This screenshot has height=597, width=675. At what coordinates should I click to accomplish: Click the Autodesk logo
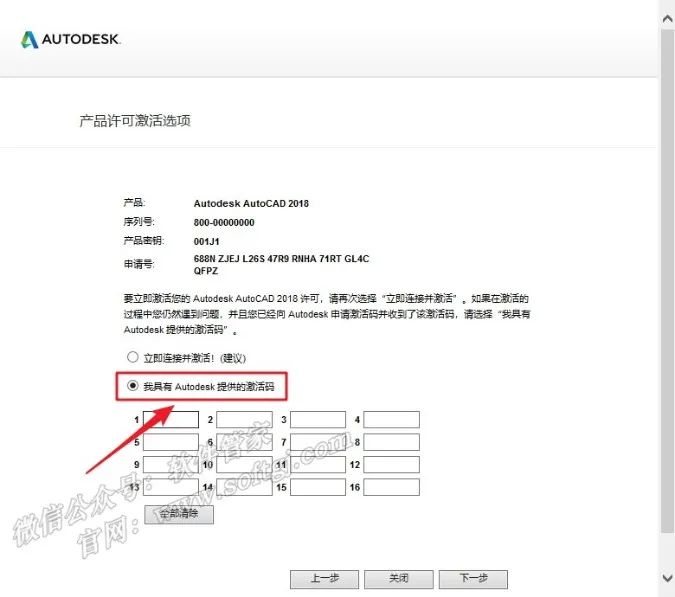[71, 40]
